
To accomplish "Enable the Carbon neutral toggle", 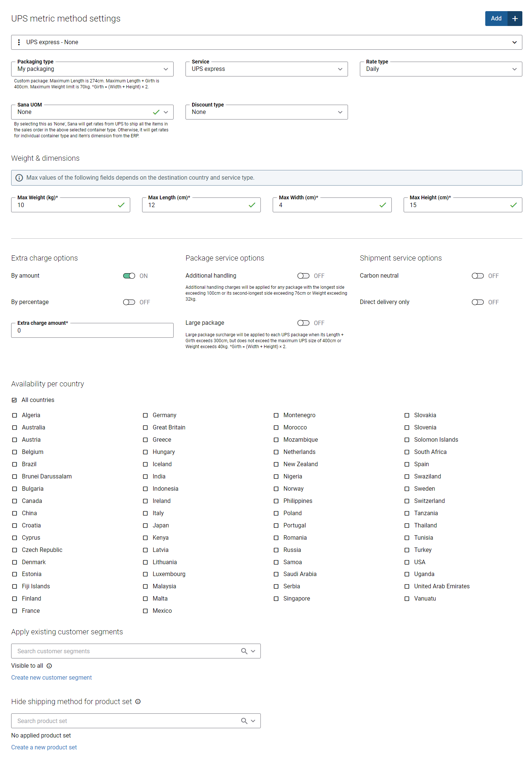I will (x=478, y=276).
